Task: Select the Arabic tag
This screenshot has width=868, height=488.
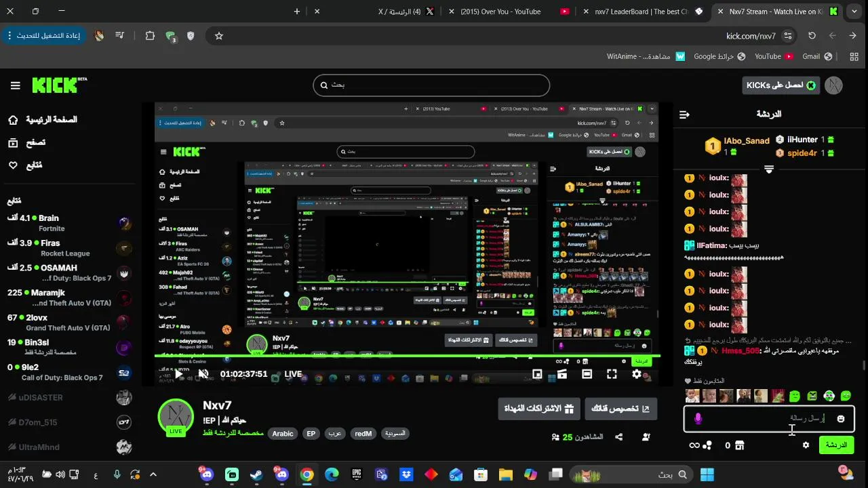Action: [283, 434]
